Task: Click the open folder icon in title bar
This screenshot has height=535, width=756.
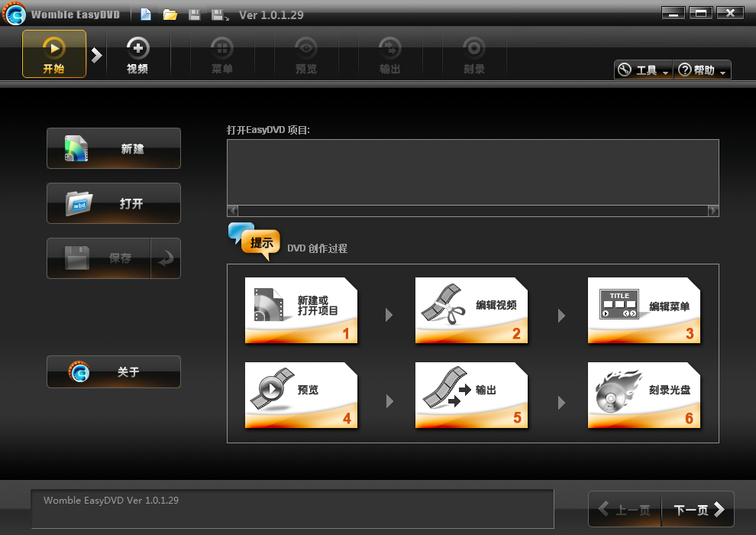Action: coord(170,15)
